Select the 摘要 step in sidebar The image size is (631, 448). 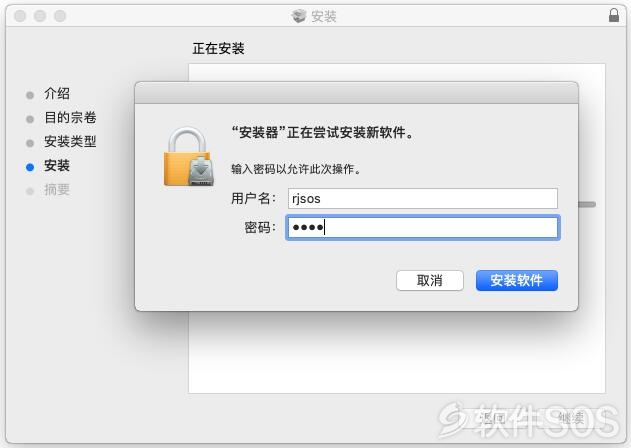(57, 189)
